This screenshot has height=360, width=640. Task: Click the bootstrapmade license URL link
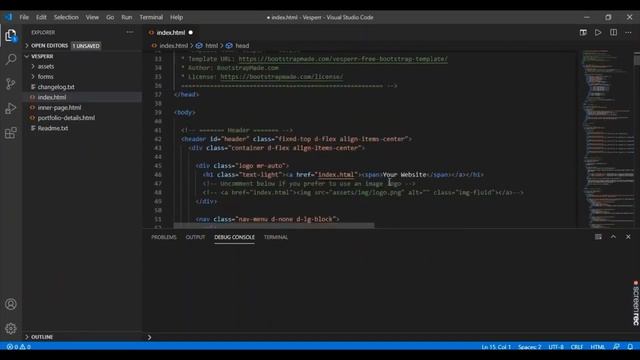pyautogui.click(x=282, y=77)
